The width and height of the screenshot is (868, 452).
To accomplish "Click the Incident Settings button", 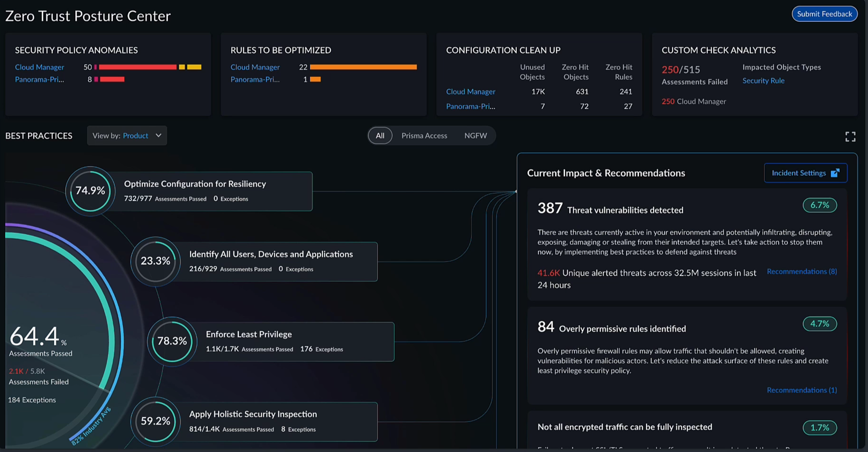I will [799, 173].
